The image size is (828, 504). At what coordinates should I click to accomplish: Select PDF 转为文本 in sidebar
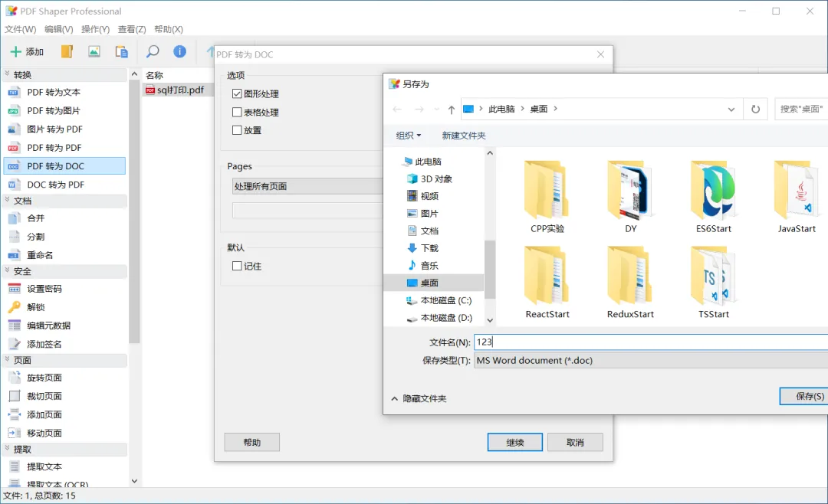click(65, 93)
